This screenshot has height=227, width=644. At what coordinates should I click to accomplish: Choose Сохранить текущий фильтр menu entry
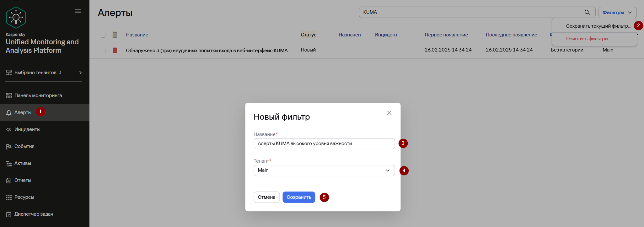[594, 26]
